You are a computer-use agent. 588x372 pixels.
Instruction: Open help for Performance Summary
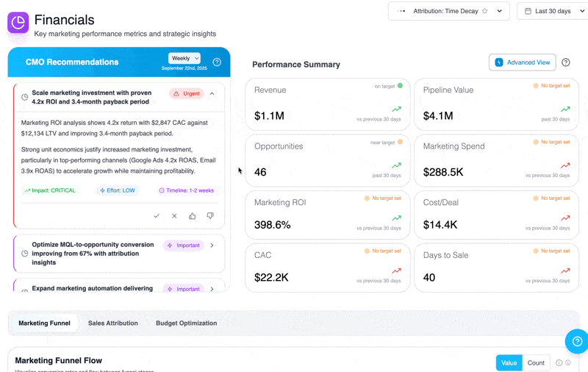[566, 62]
